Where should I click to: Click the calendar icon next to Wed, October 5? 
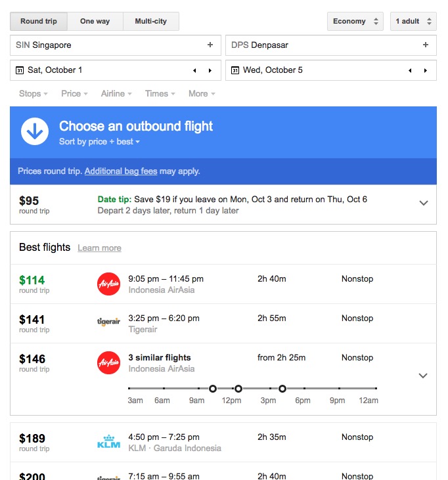click(x=235, y=70)
